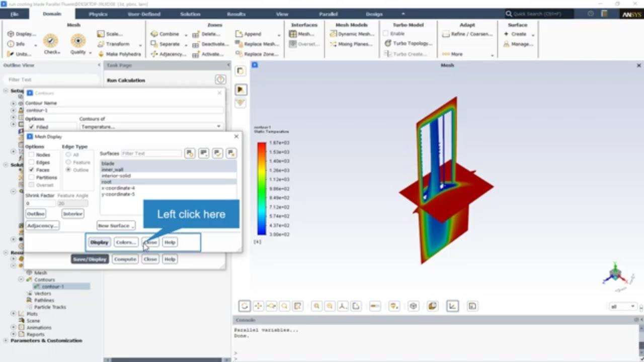Click the deselect-all surfaces icon in Mesh Display

tap(231, 153)
